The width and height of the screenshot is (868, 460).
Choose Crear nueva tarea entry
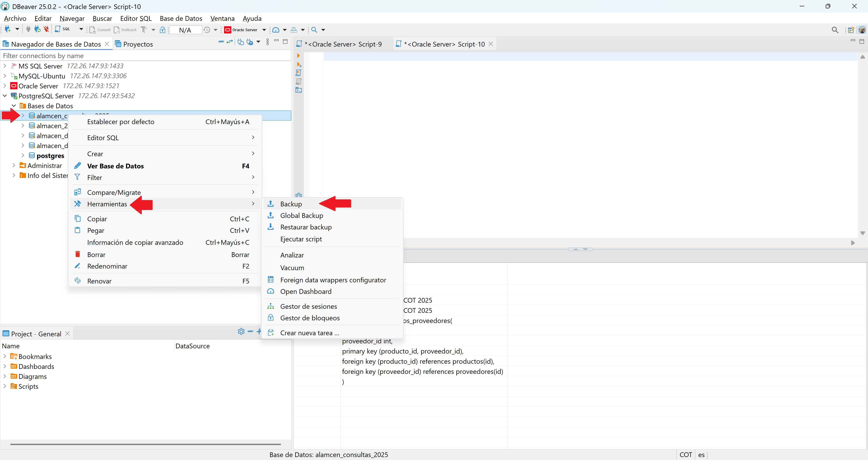332,333
